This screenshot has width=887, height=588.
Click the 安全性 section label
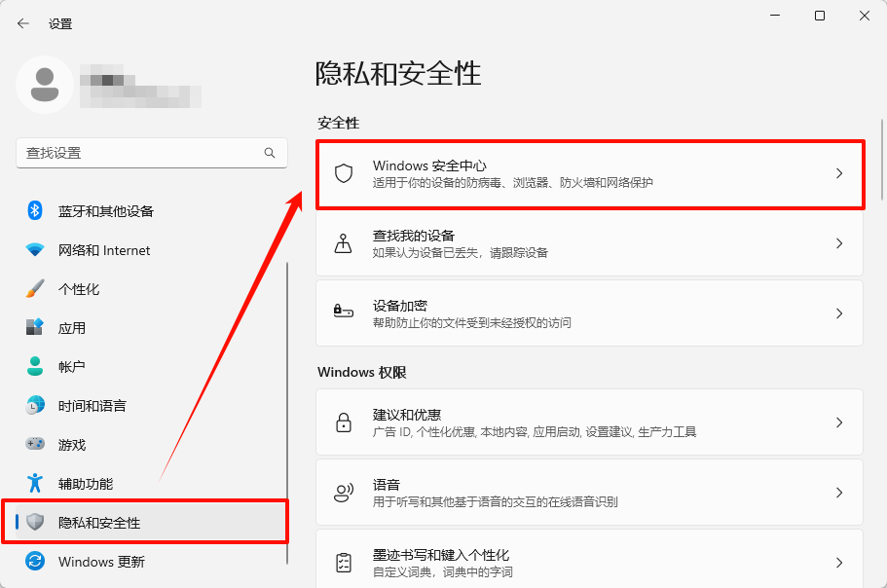coord(338,123)
